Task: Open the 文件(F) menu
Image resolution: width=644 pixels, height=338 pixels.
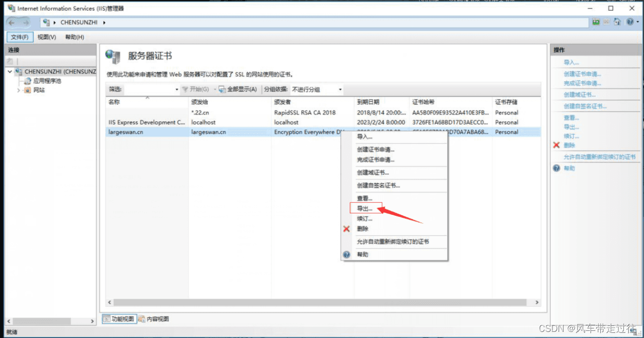Action: 20,37
